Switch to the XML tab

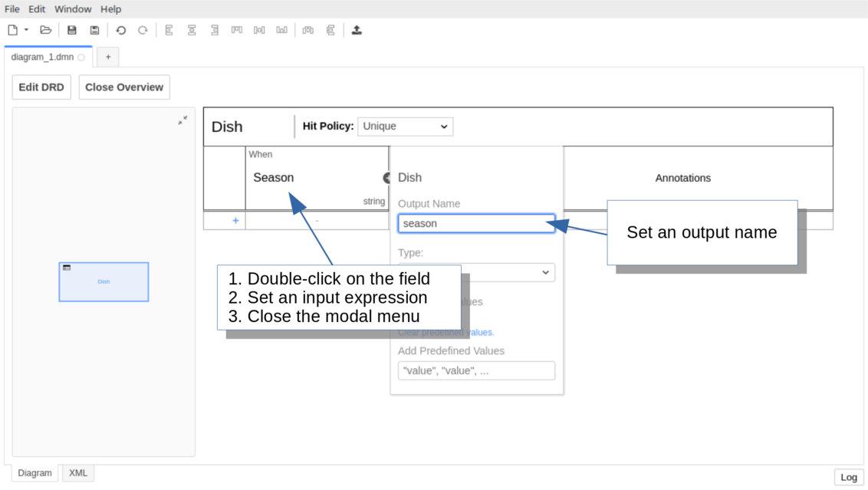(x=78, y=473)
